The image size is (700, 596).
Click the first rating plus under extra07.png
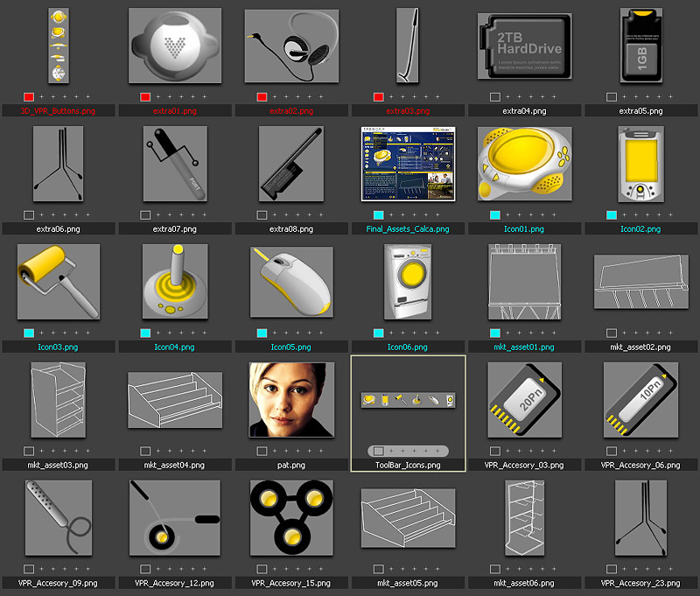click(158, 214)
